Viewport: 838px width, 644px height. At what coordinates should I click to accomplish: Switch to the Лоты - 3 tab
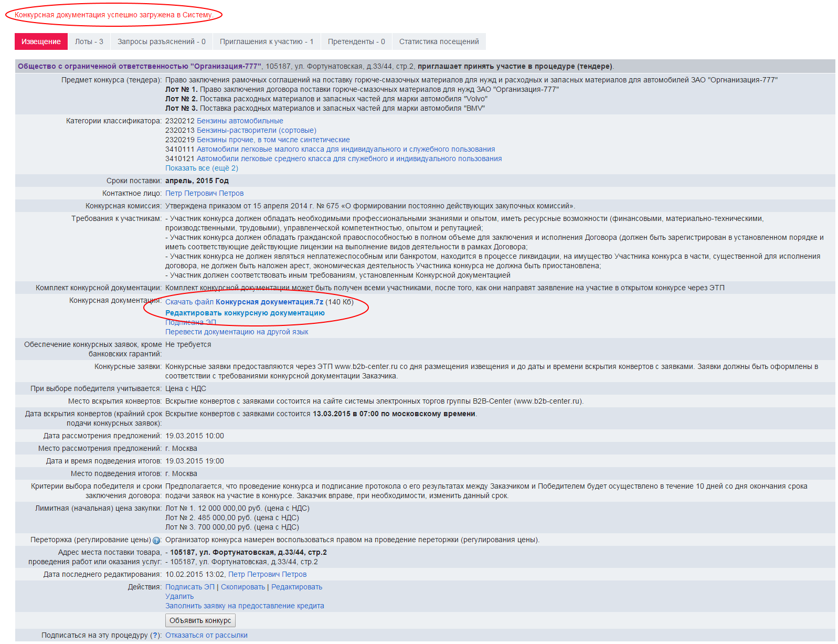click(x=89, y=41)
